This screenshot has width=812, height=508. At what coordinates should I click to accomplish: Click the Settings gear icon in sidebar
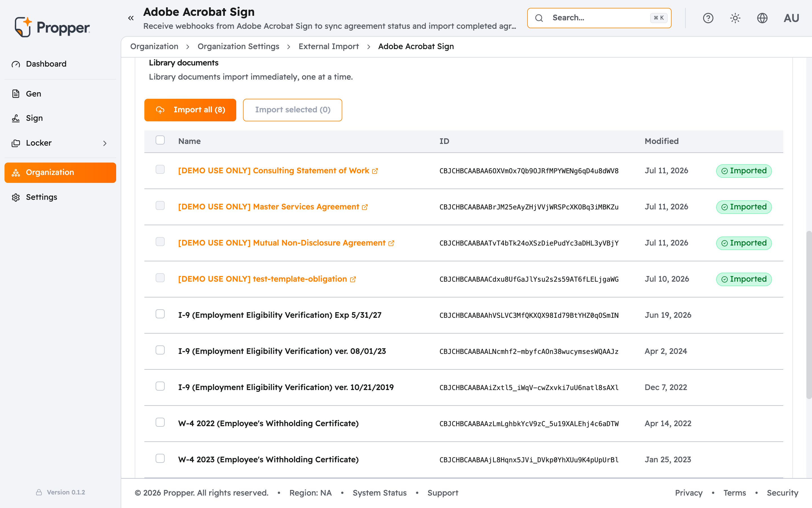pos(16,197)
